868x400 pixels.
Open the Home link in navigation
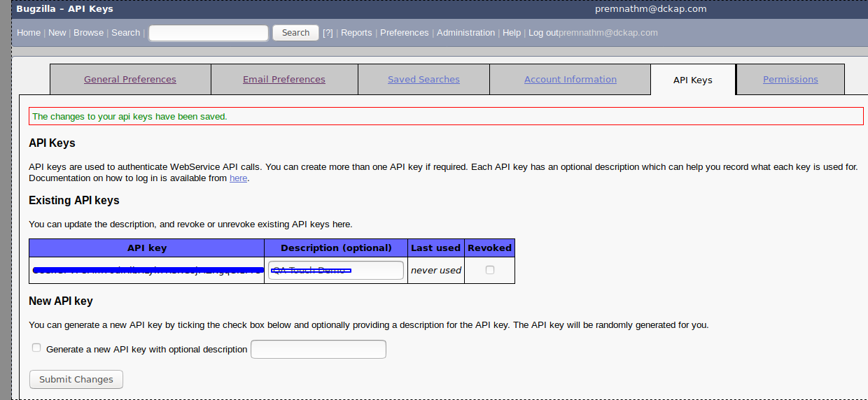[x=29, y=33]
